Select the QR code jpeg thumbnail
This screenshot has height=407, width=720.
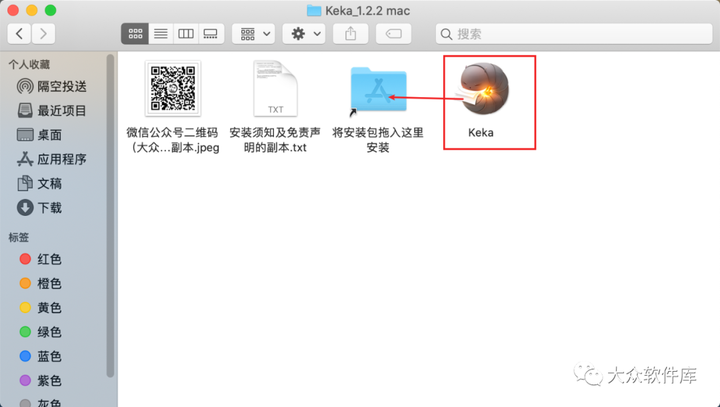click(x=173, y=88)
